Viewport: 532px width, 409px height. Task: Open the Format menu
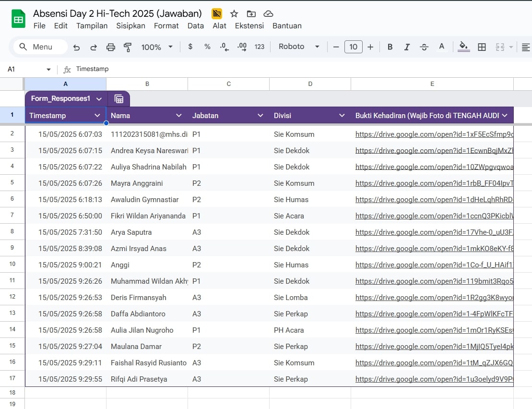point(166,26)
